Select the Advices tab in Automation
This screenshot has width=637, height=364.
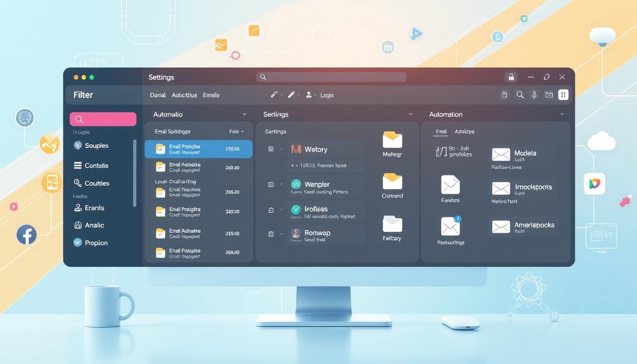coord(464,132)
